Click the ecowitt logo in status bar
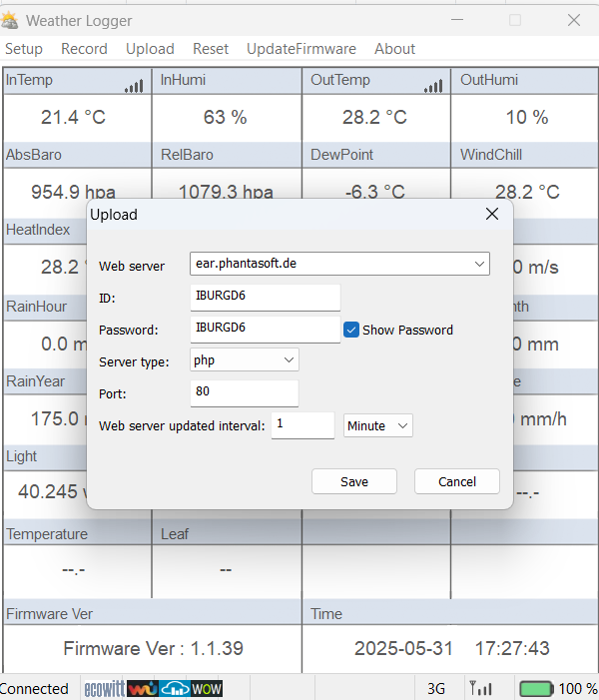 click(105, 688)
